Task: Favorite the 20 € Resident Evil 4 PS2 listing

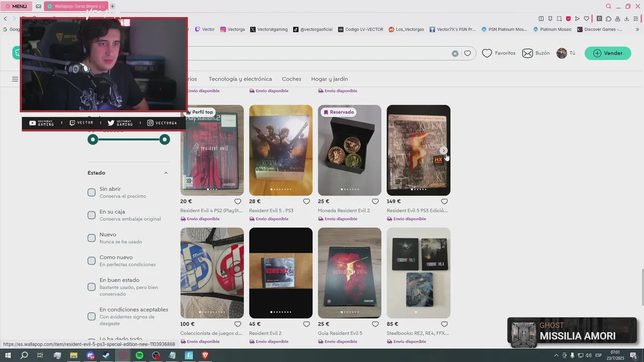Action: tap(237, 202)
